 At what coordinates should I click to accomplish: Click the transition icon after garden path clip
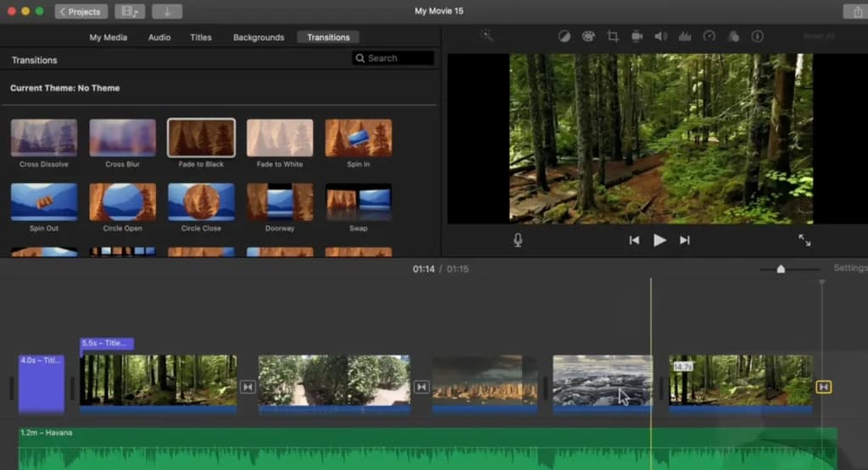point(421,387)
